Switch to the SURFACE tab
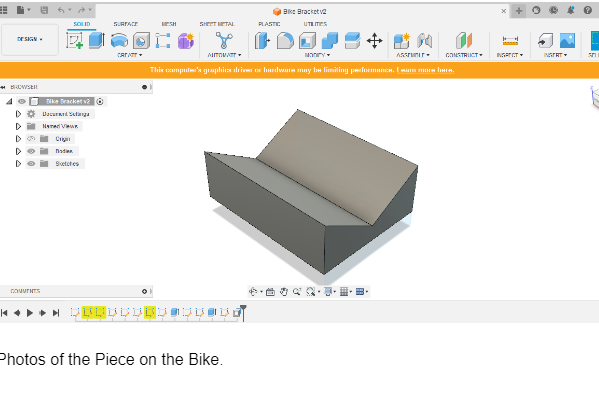This screenshot has height=398, width=599. click(x=125, y=24)
